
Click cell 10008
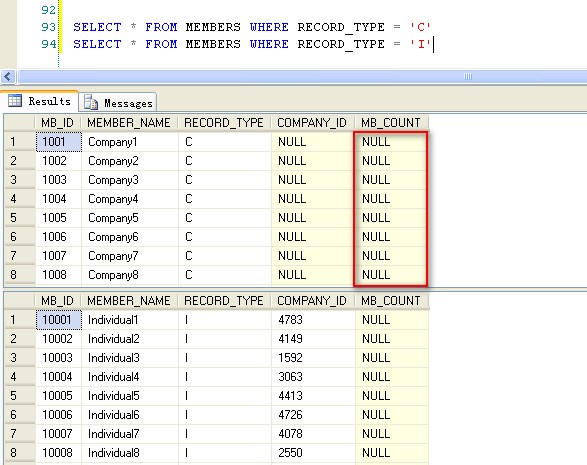click(58, 453)
